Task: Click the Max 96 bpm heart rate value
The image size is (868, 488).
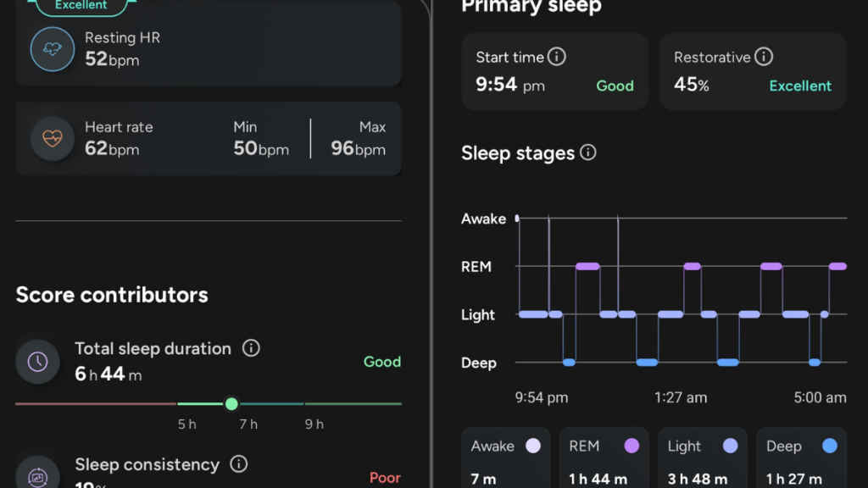Action: 358,148
